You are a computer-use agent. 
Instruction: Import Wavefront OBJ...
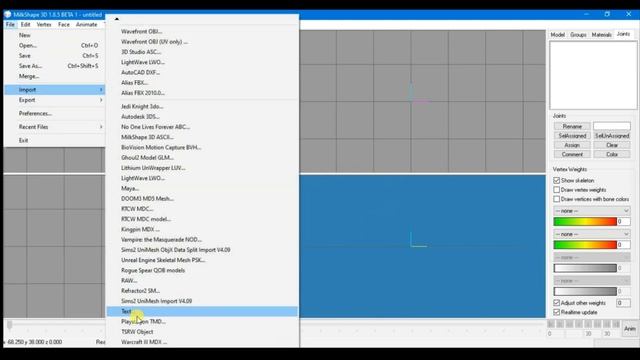tap(202, 31)
